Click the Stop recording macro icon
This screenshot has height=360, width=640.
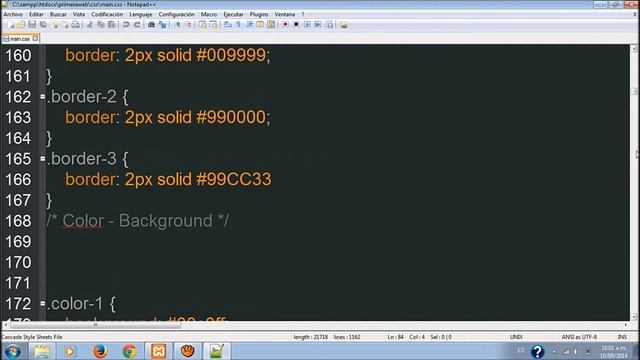click(296, 25)
